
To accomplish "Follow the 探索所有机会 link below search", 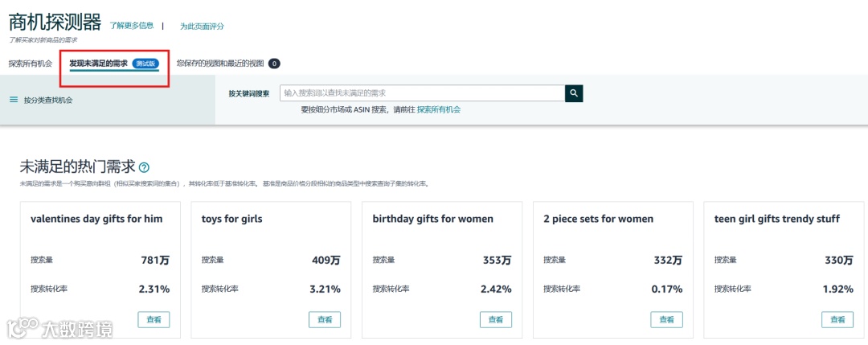I will [x=439, y=109].
